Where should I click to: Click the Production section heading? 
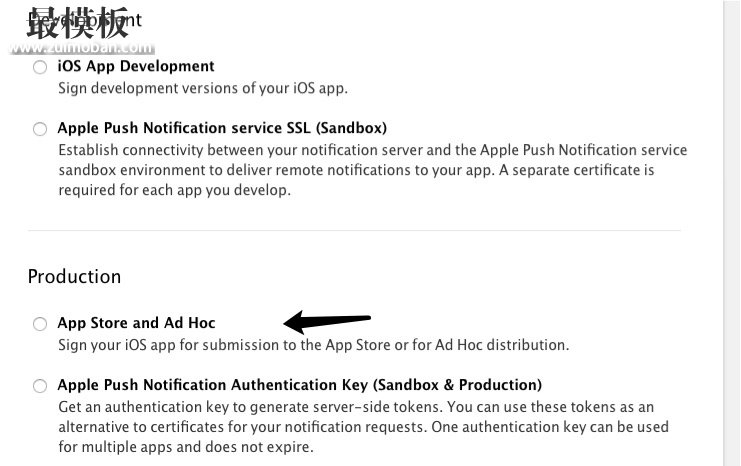(74, 276)
